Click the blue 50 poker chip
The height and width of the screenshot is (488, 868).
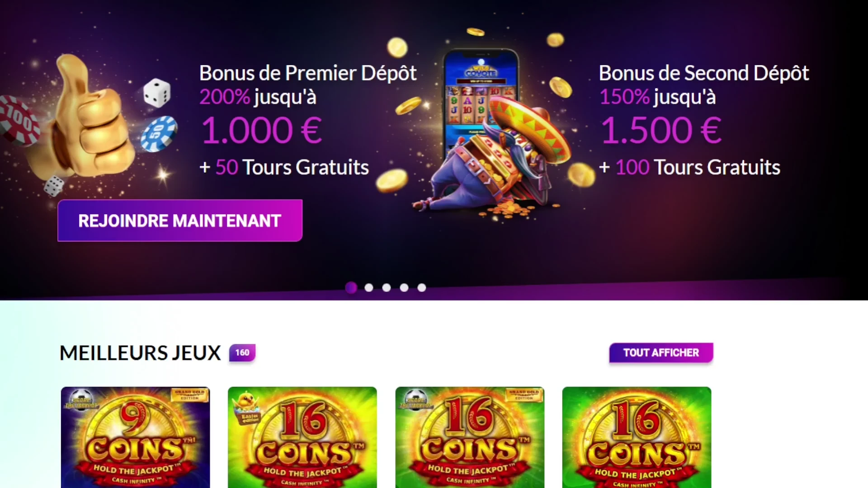[x=159, y=133]
